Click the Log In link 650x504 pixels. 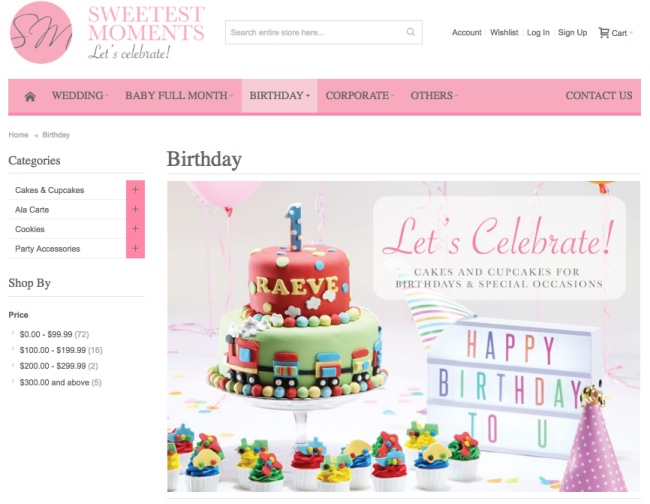[x=538, y=32]
